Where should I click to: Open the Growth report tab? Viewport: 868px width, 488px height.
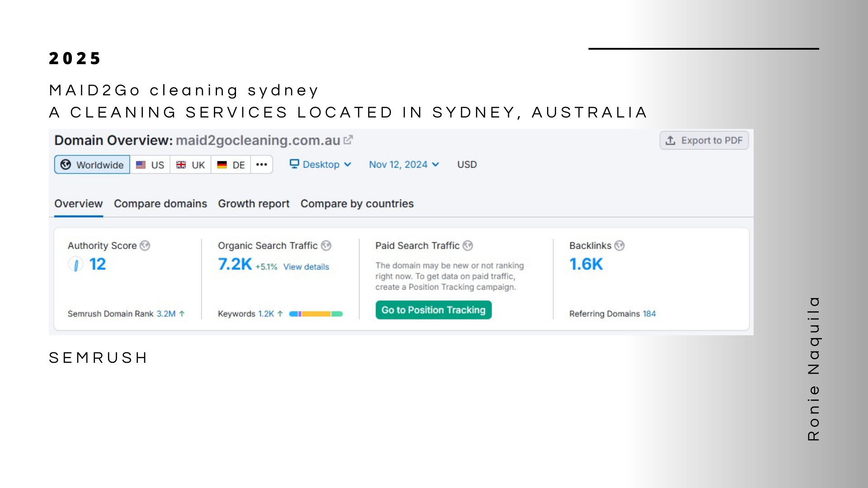click(x=254, y=204)
